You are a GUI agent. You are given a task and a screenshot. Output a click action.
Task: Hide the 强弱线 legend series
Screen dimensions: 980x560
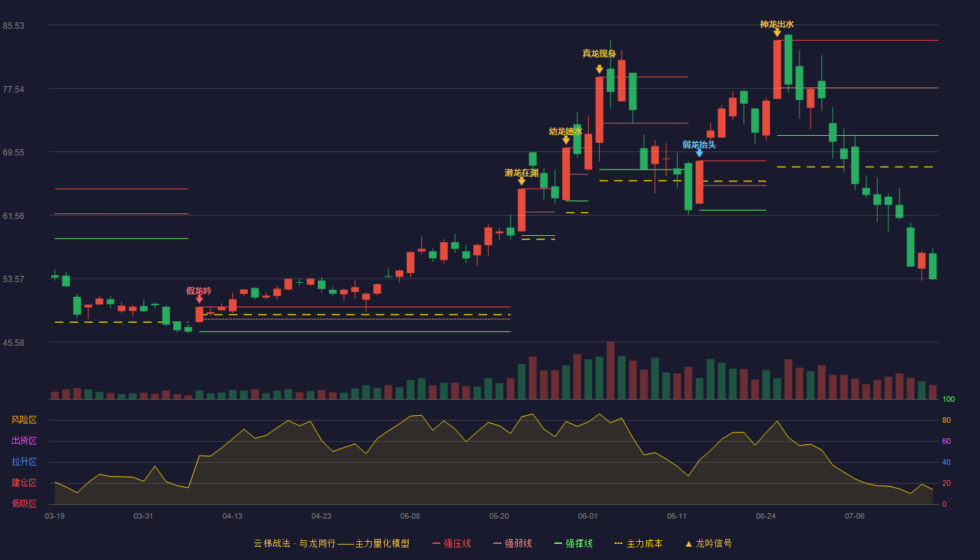coord(512,543)
